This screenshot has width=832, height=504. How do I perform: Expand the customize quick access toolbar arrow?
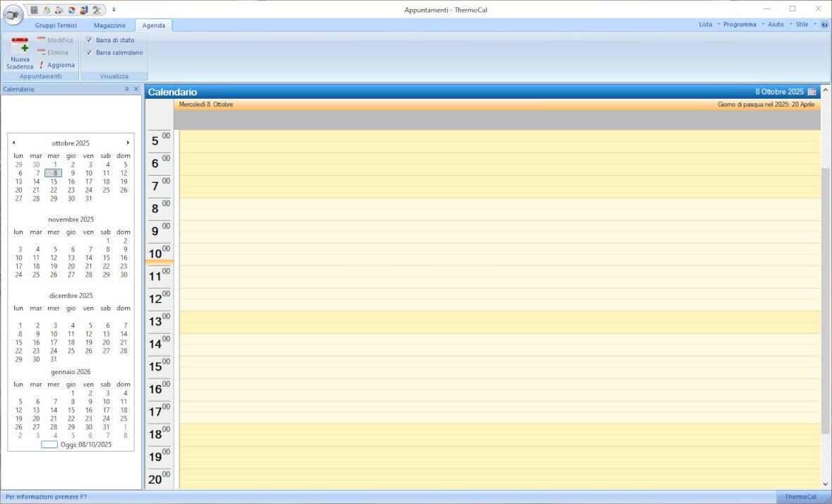[x=114, y=9]
